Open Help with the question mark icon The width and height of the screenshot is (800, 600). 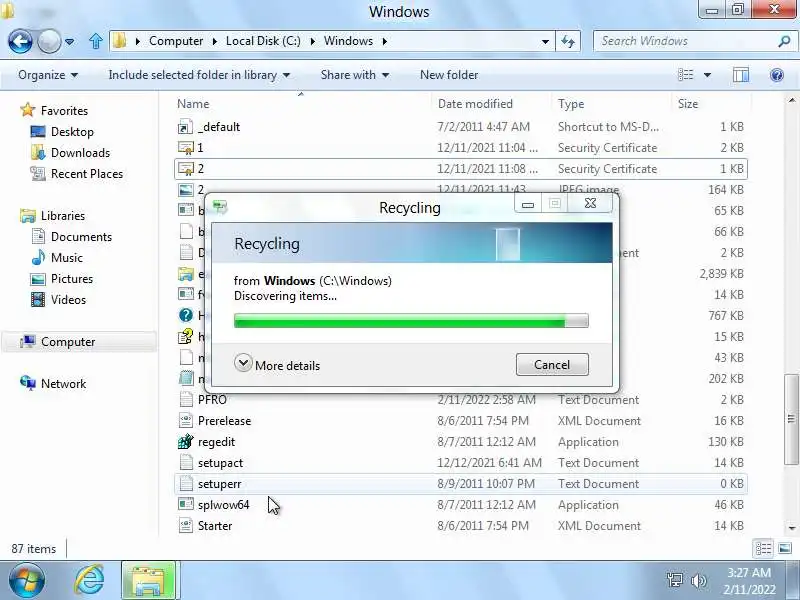tap(777, 76)
